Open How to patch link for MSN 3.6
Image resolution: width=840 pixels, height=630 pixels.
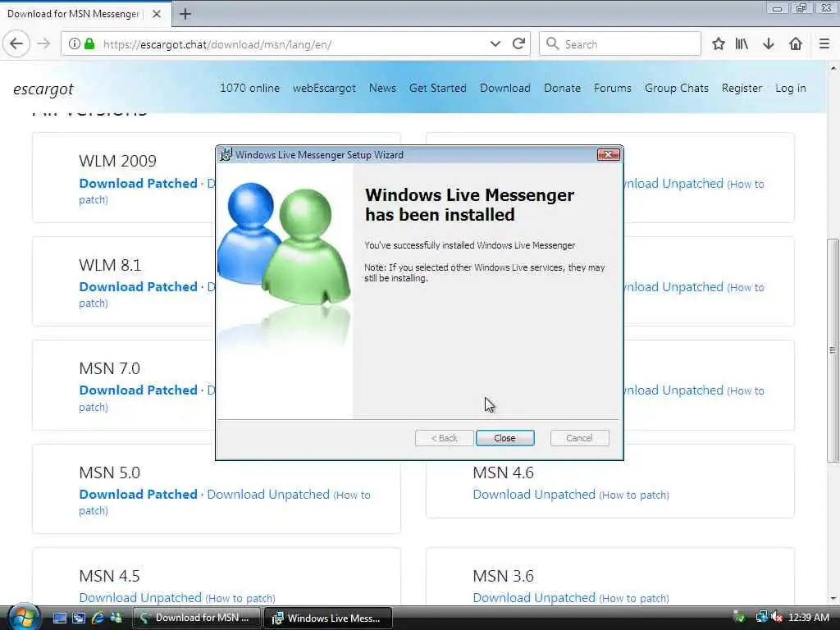point(634,598)
